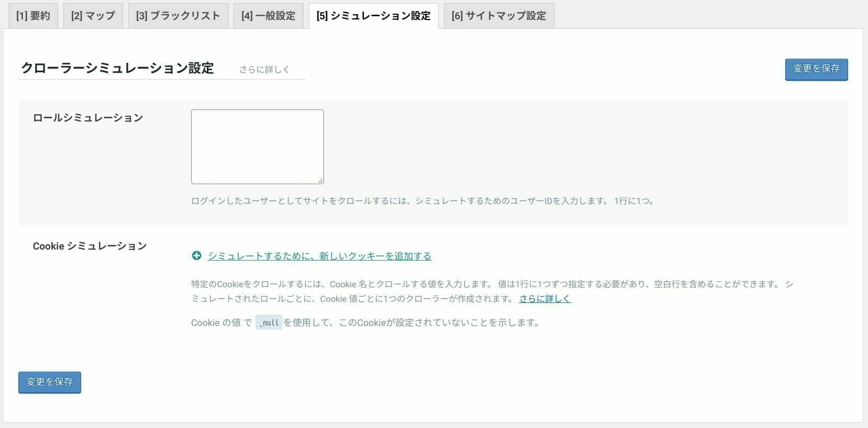This screenshot has height=428, width=868.
Task: Click the _null code label
Action: 269,323
